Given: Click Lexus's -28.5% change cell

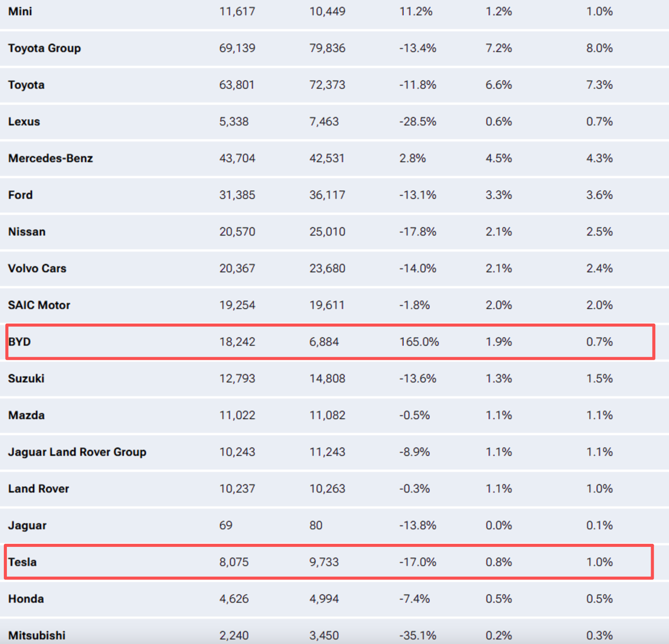Looking at the screenshot, I should [x=417, y=122].
